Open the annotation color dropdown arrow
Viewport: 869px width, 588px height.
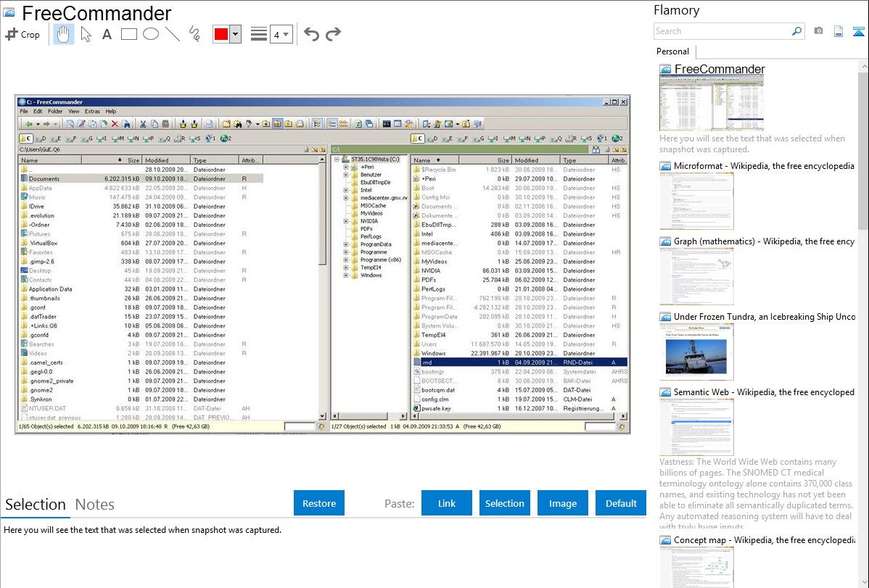236,34
